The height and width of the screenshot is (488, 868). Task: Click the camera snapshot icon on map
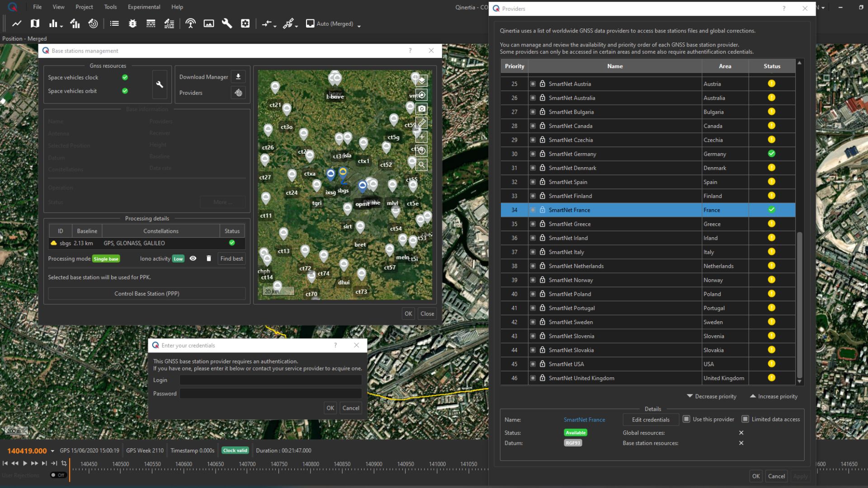[422, 109]
